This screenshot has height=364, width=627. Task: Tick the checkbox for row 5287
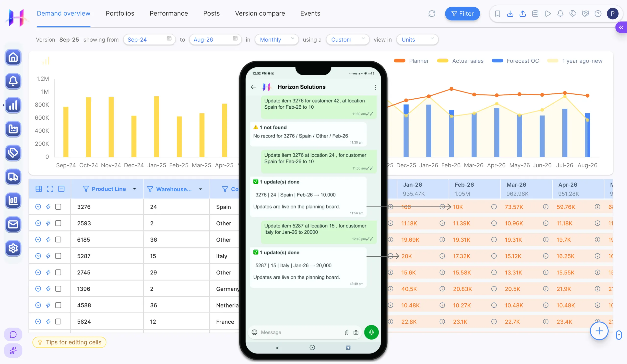coord(58,256)
